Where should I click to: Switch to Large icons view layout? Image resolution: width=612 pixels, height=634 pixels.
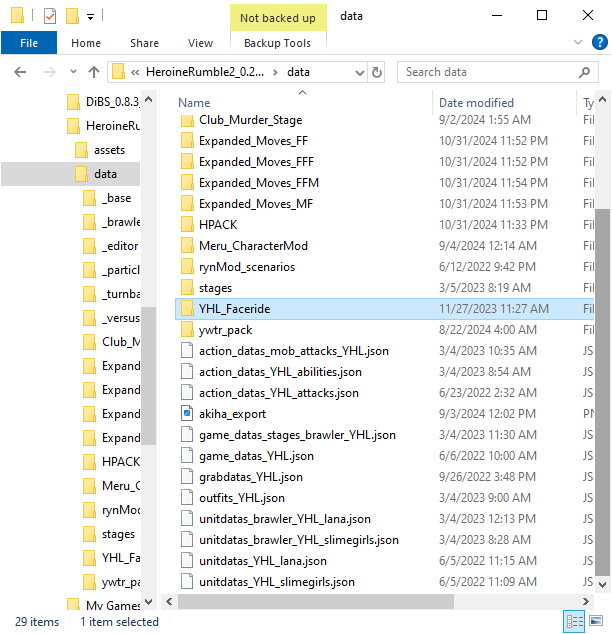coord(596,621)
